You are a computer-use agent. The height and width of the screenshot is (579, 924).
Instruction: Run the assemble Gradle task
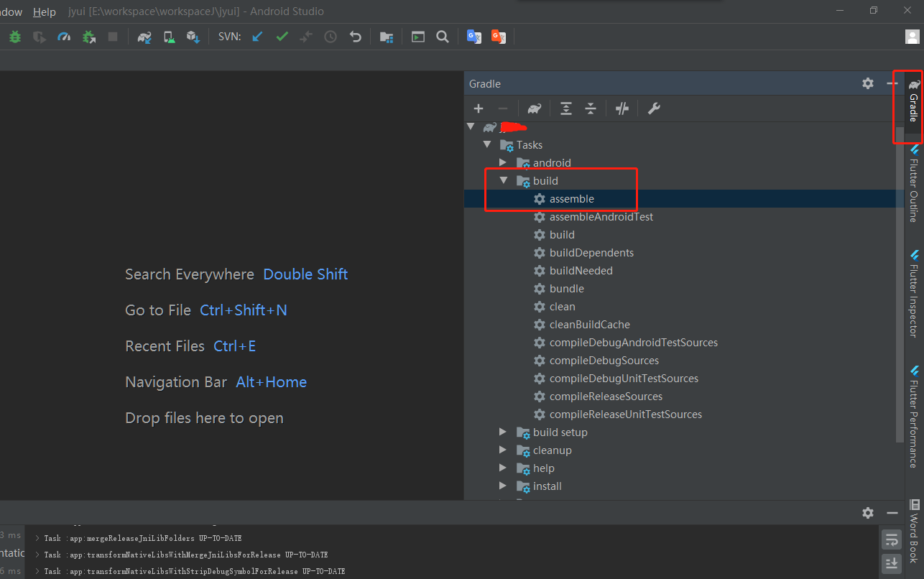pos(572,198)
